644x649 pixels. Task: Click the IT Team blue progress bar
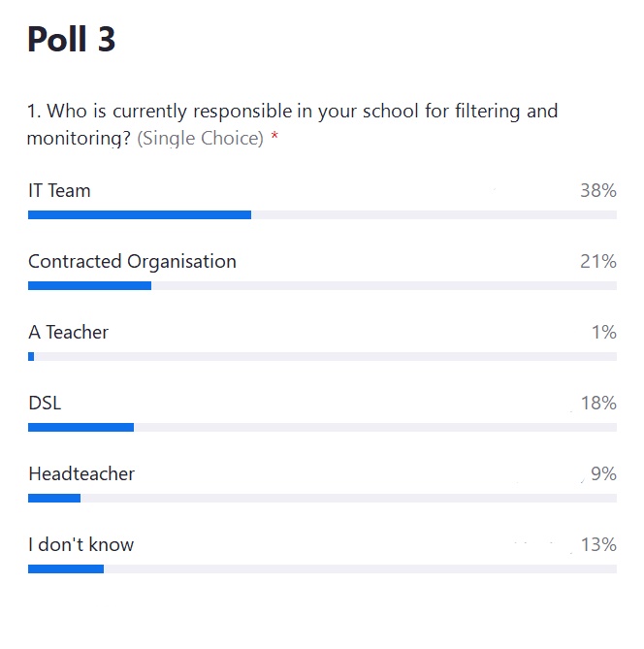140,214
